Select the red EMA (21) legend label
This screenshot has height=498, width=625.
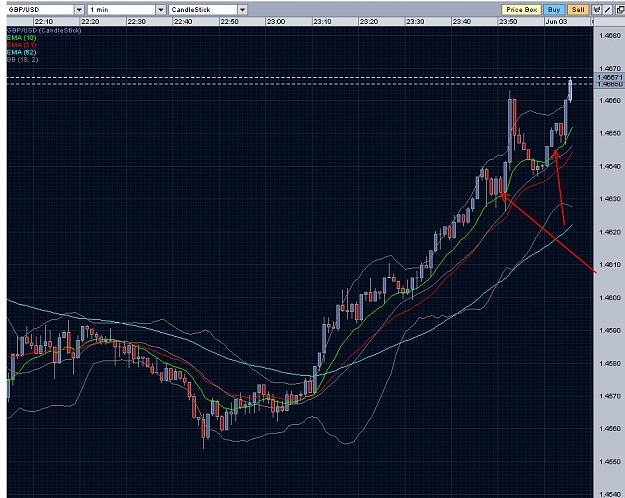(22, 45)
